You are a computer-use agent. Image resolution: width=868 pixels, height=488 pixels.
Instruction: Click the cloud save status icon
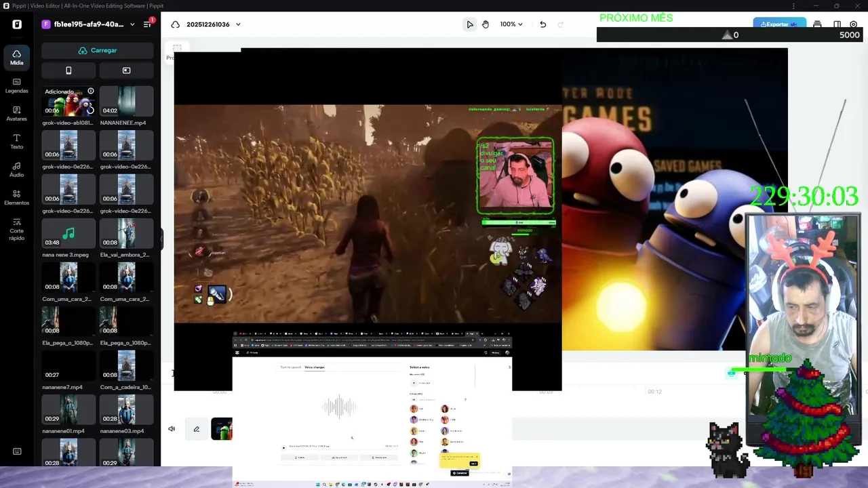tap(176, 24)
